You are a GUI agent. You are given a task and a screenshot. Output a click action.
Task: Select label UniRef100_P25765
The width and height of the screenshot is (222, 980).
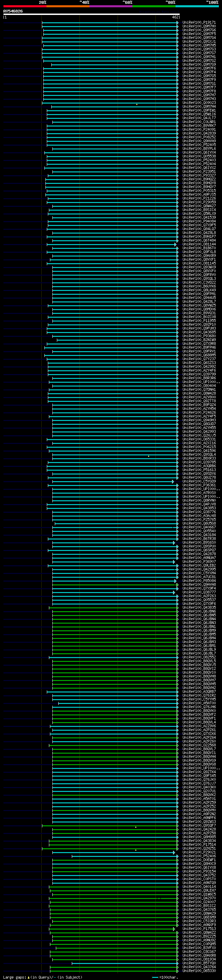click(199, 519)
